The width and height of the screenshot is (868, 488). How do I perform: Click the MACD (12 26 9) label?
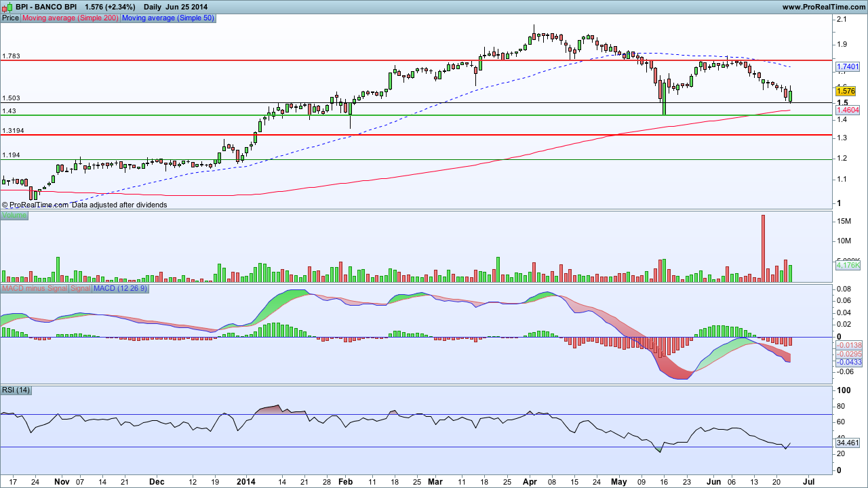121,289
